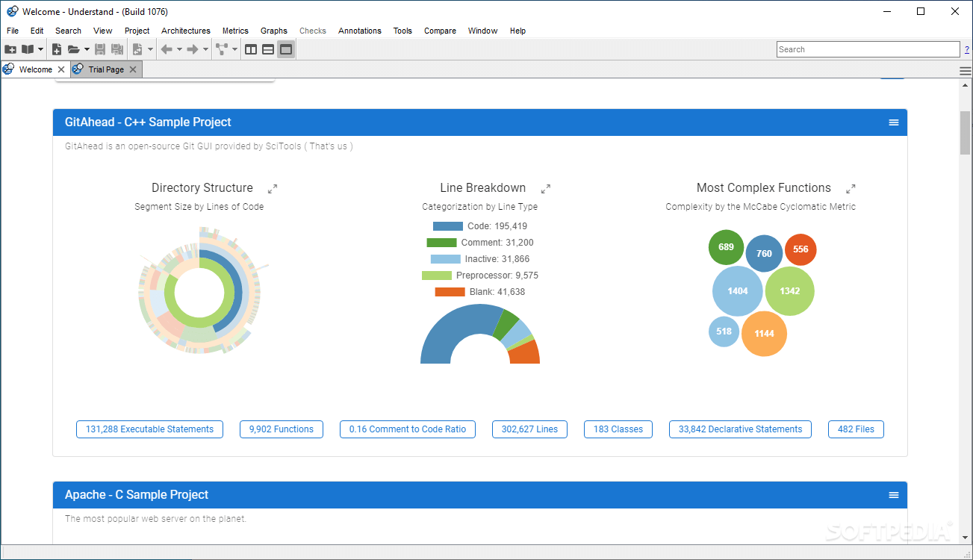Click the light green Preprocessor legend swatch
Viewport: 973px width, 560px height.
coord(437,276)
